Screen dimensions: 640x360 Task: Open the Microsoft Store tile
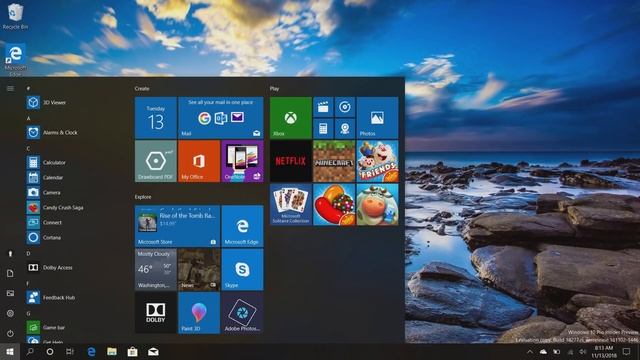click(177, 226)
